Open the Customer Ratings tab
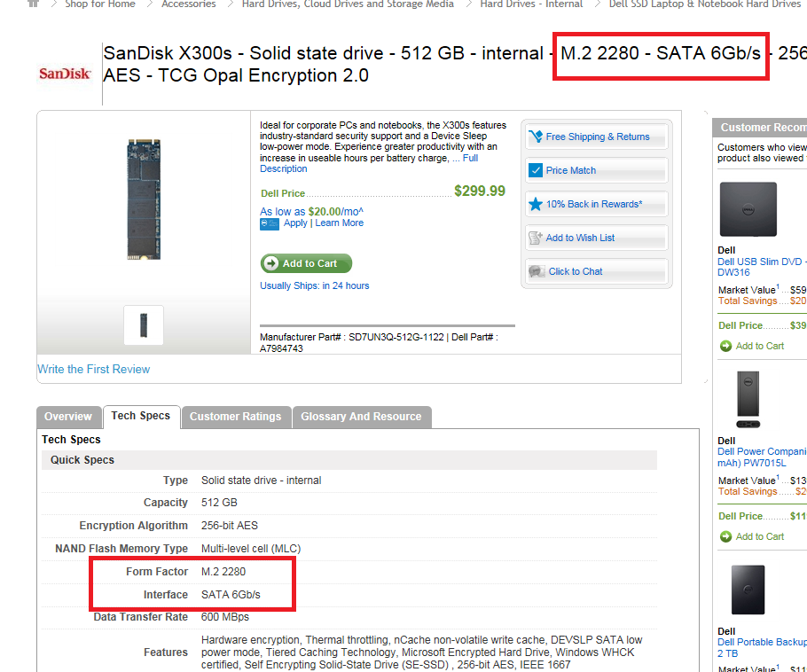807x672 pixels. click(x=236, y=417)
